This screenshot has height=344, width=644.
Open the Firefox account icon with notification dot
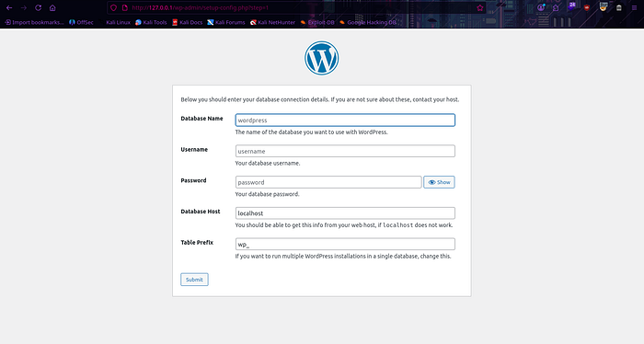(541, 7)
